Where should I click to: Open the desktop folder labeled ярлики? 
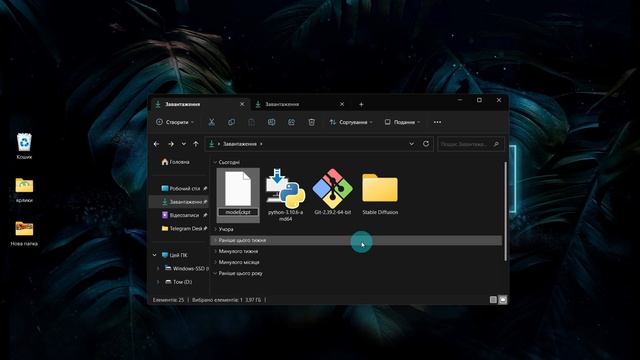coord(24,190)
